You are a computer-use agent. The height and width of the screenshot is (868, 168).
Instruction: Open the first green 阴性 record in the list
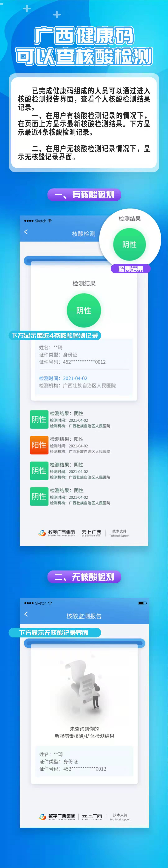tap(70, 419)
